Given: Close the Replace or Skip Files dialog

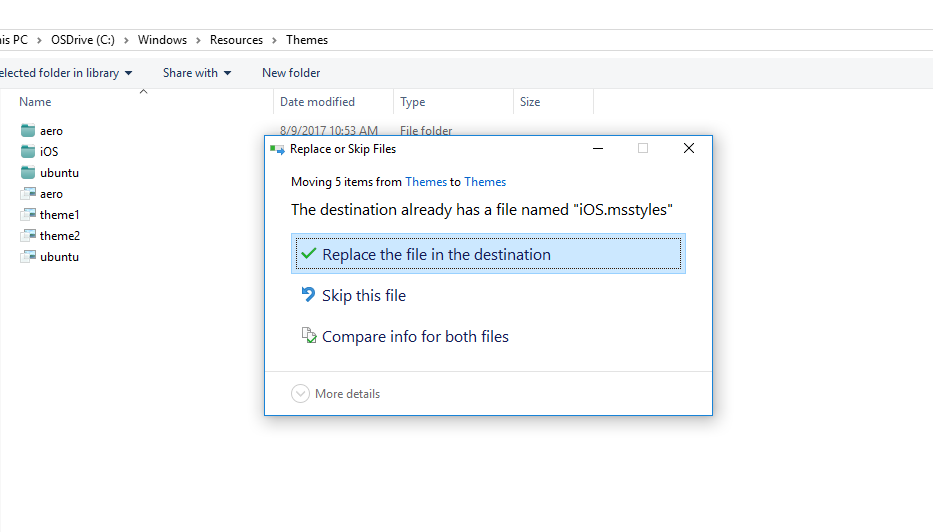Looking at the screenshot, I should [689, 148].
